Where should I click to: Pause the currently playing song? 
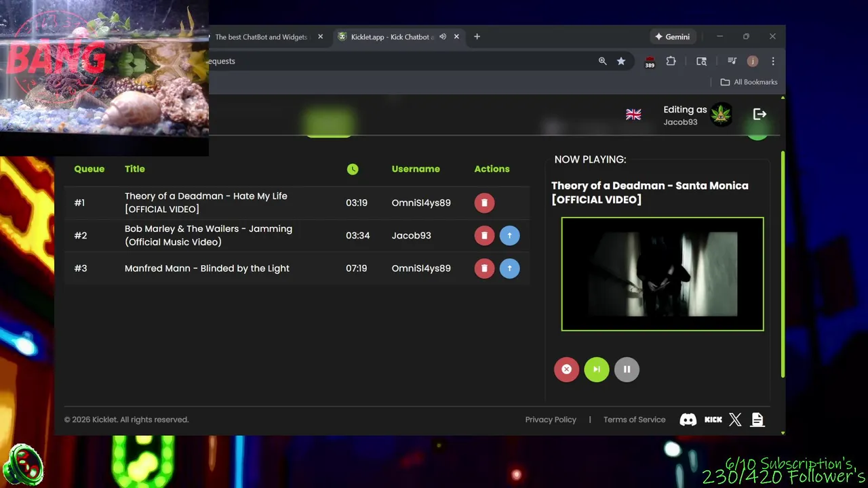(627, 369)
